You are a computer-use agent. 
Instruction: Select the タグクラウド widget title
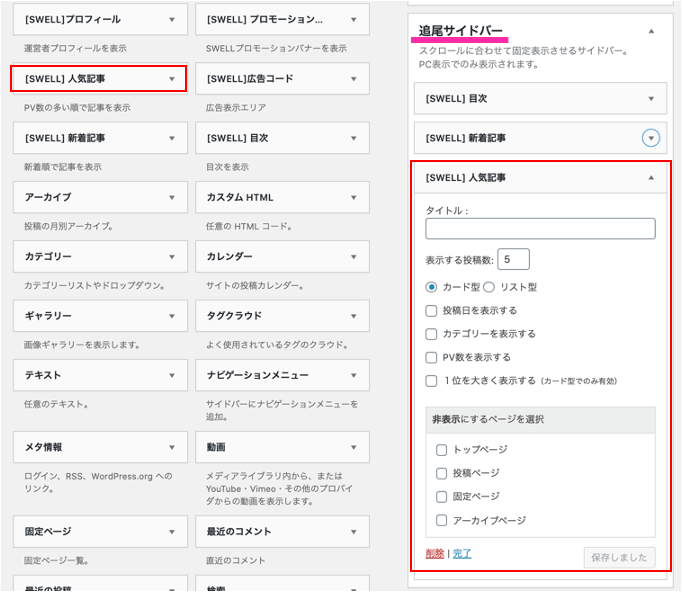(x=234, y=316)
